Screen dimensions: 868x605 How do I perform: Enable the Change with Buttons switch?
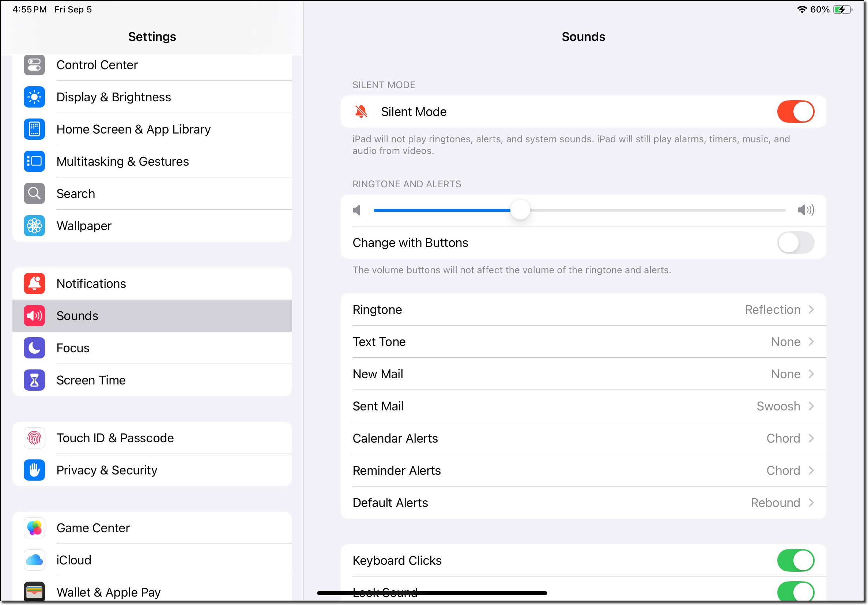point(795,243)
